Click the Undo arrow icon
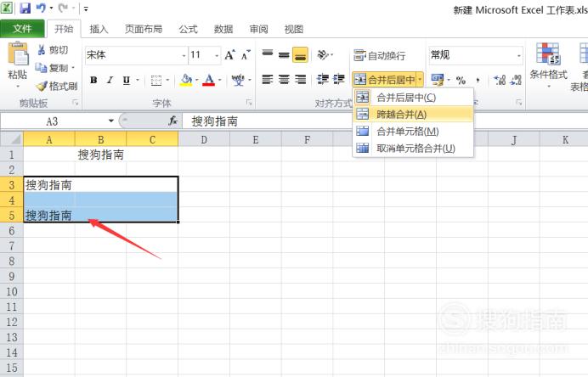Viewport: 588px width, 377px height. point(41,8)
